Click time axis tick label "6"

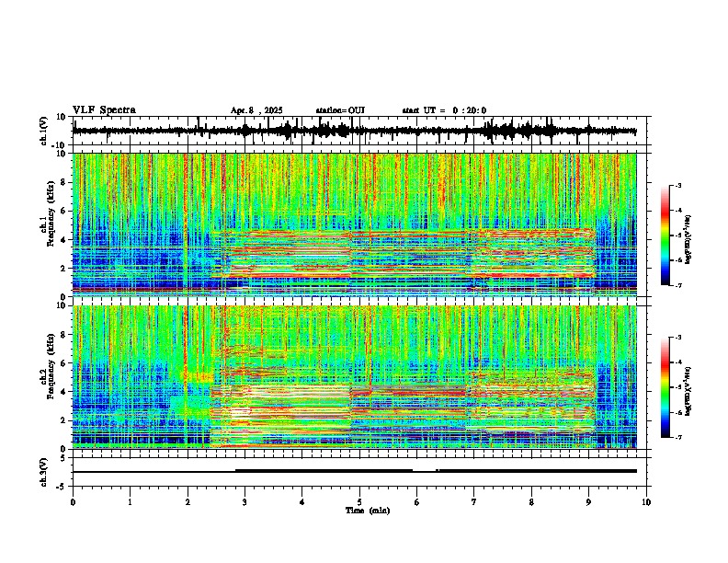point(417,502)
